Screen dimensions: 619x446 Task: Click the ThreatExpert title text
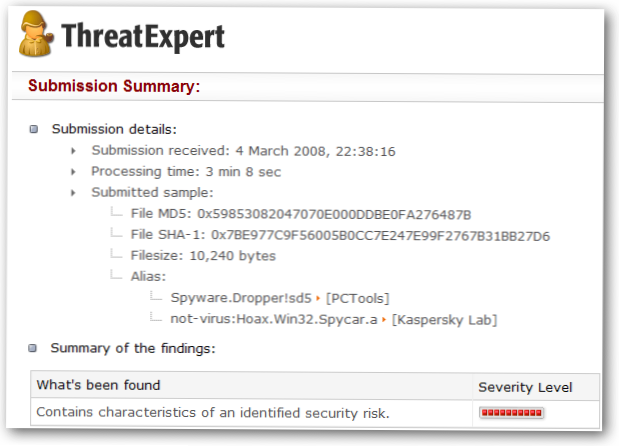pos(141,36)
